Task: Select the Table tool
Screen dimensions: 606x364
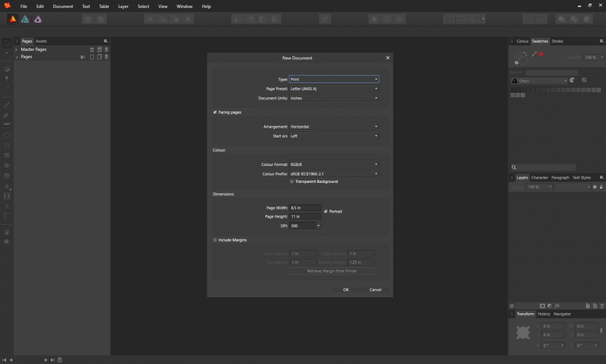Action: pyautogui.click(x=7, y=216)
